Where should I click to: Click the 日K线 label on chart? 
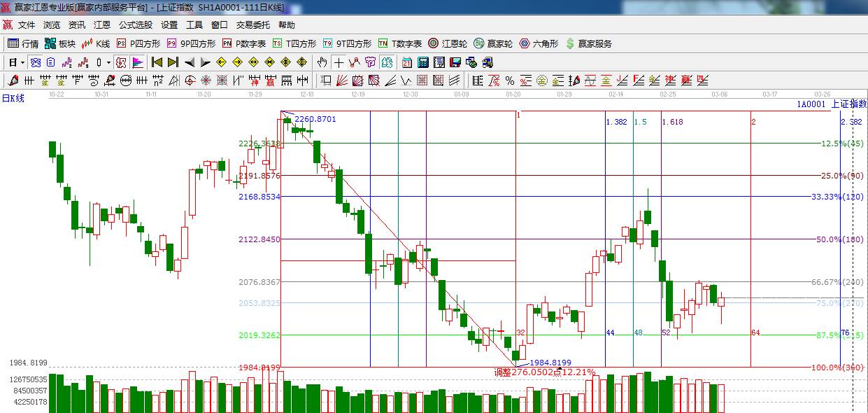pyautogui.click(x=13, y=98)
